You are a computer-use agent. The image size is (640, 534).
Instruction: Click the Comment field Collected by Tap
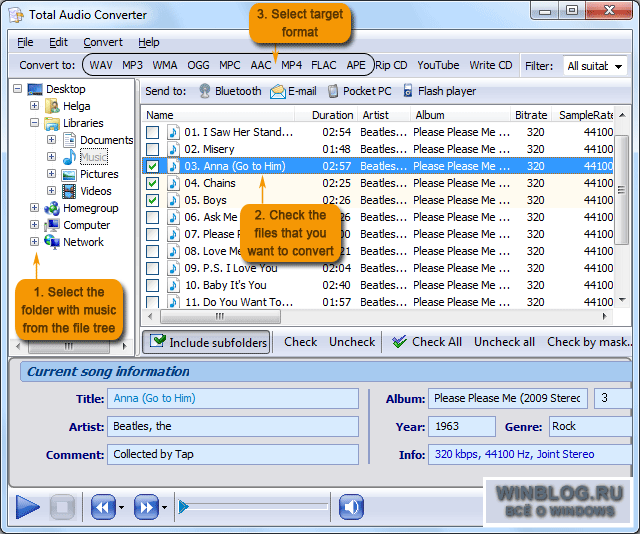tap(233, 454)
